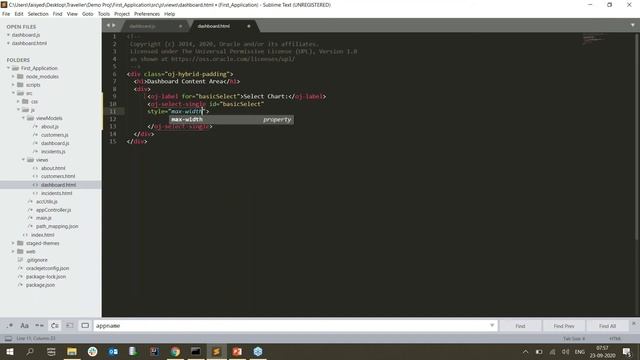Expand the scripts folder

[13, 85]
